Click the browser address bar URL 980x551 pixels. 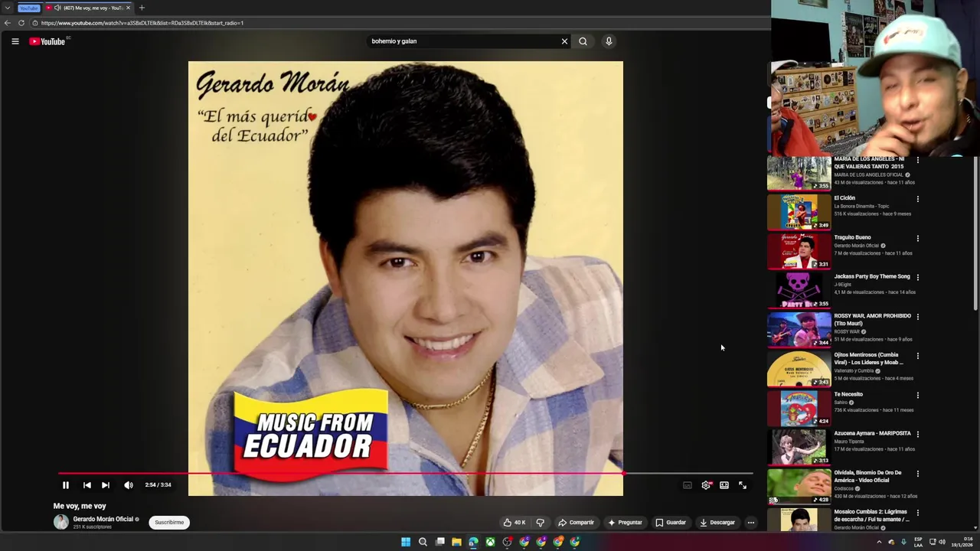[x=142, y=23]
